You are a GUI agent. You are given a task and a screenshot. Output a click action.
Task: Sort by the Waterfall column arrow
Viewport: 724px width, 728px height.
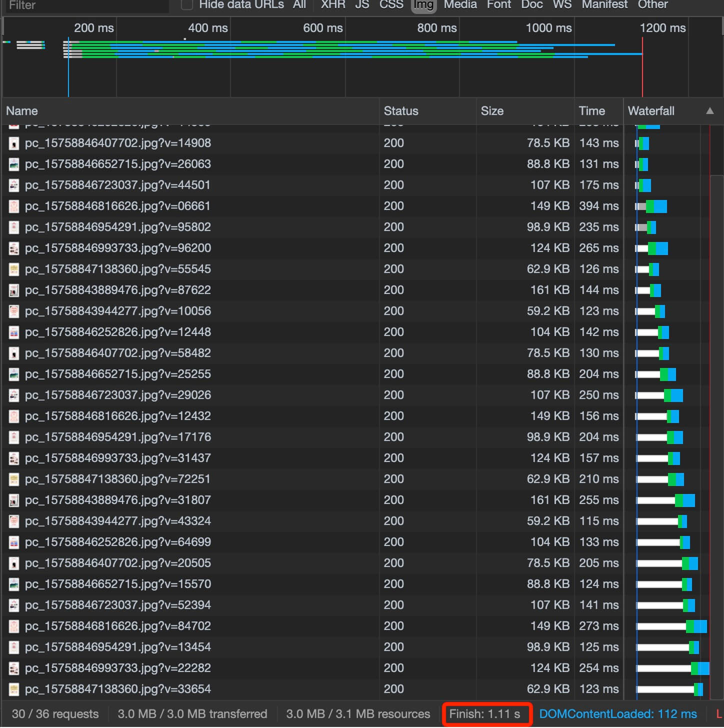709,111
